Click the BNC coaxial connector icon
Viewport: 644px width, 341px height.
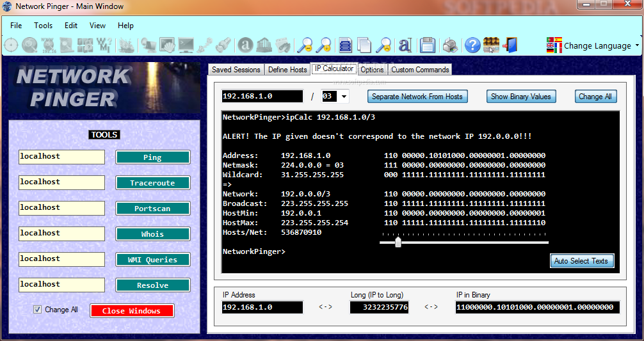pos(223,45)
